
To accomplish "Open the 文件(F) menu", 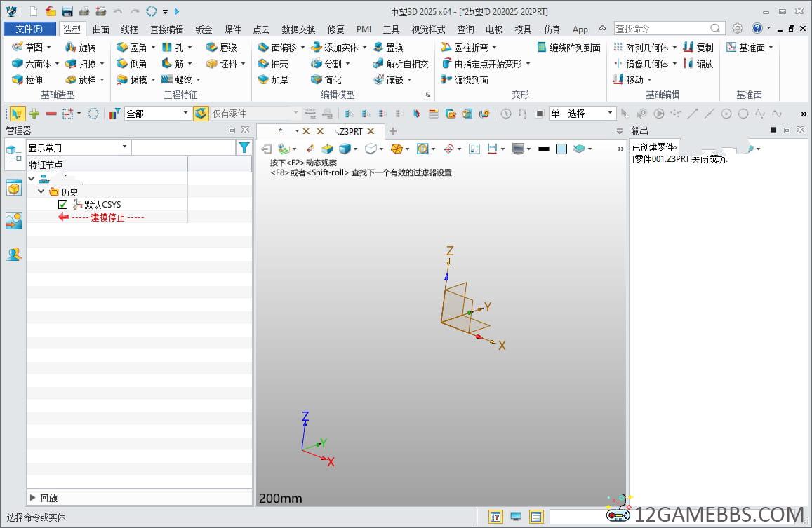I will coord(29,29).
